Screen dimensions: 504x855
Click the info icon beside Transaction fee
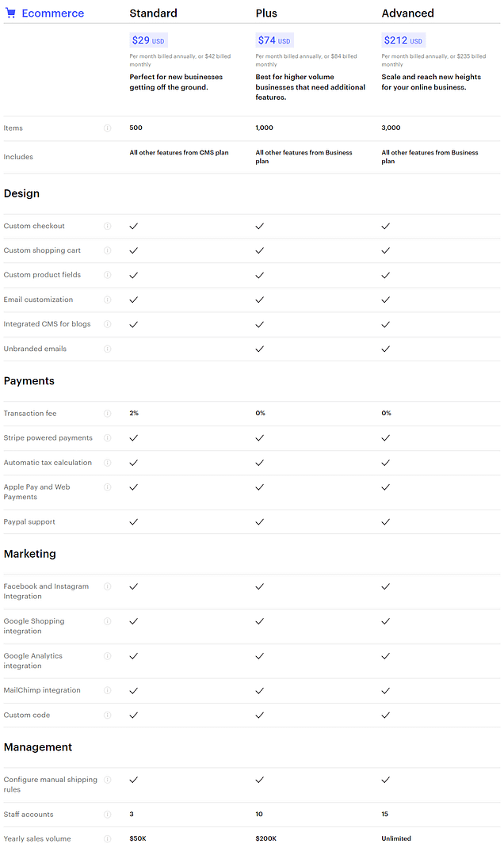tap(108, 413)
